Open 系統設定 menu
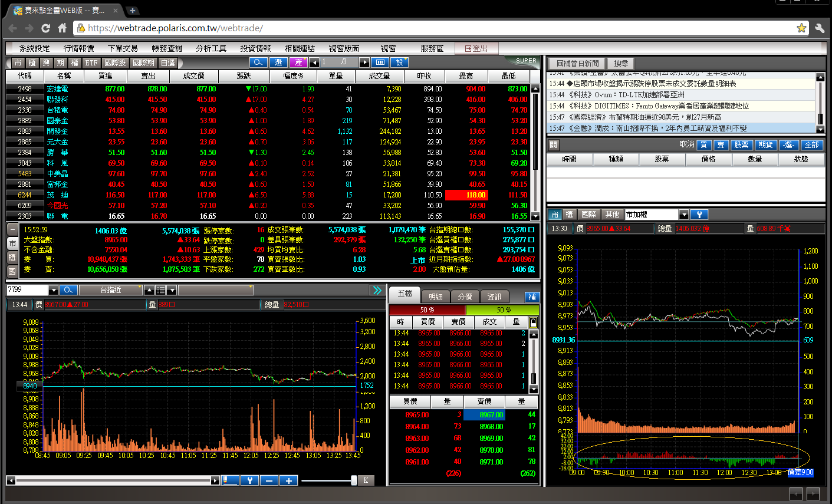Viewport: 832px width, 504px height. click(x=34, y=48)
